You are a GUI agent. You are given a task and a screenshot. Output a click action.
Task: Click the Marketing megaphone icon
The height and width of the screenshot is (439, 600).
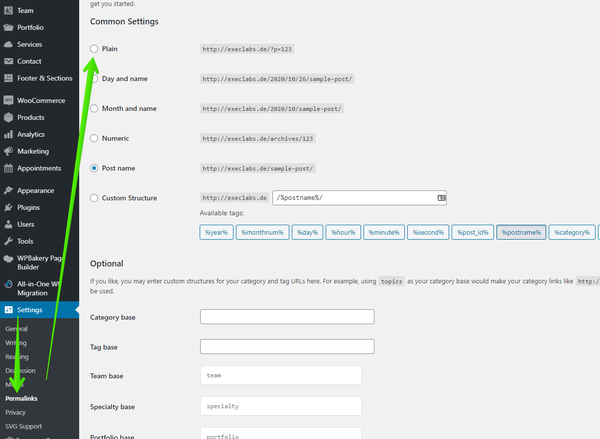(8, 151)
